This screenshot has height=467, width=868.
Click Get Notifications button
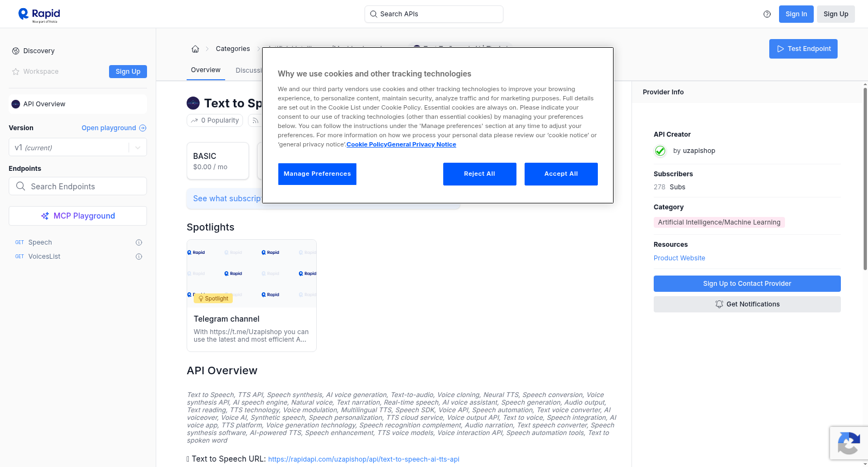(747, 304)
